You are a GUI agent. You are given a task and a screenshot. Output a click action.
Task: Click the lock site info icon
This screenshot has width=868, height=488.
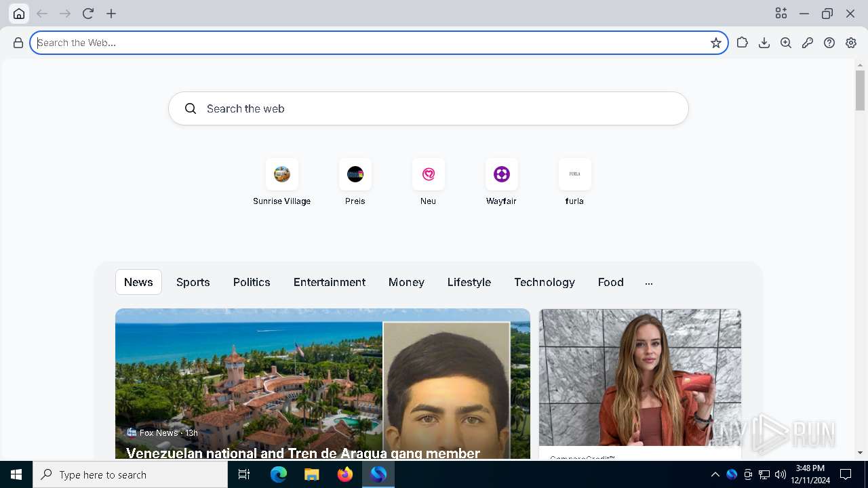coord(18,43)
